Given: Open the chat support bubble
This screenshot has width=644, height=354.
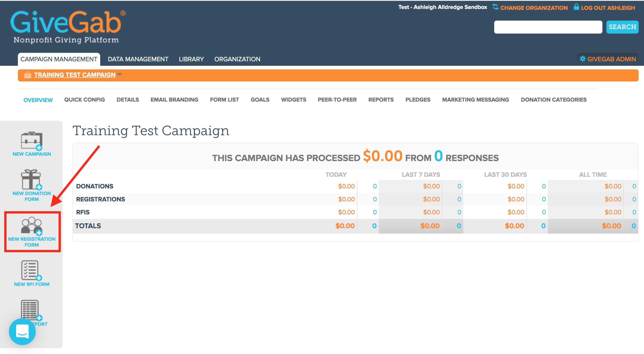Looking at the screenshot, I should pyautogui.click(x=23, y=332).
